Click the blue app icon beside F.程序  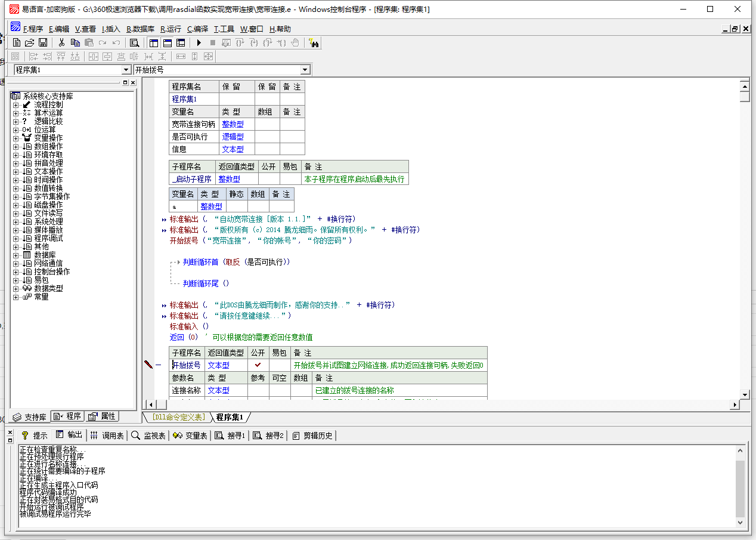click(x=16, y=27)
